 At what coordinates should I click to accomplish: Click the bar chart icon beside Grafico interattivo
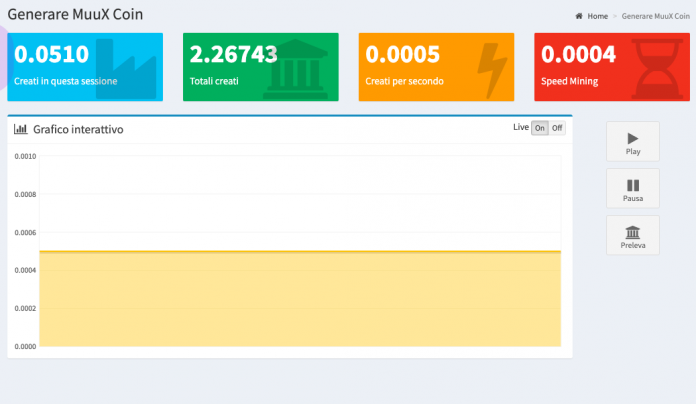[20, 130]
